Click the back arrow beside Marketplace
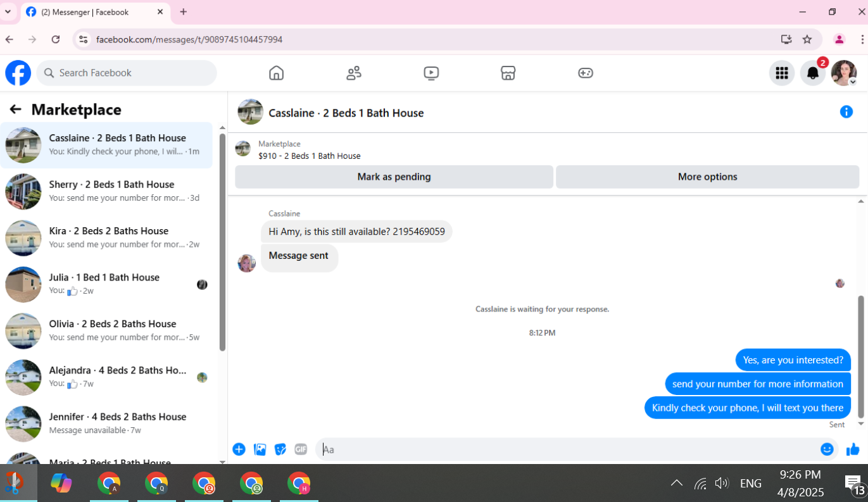Viewport: 868px width, 502px height. point(16,110)
